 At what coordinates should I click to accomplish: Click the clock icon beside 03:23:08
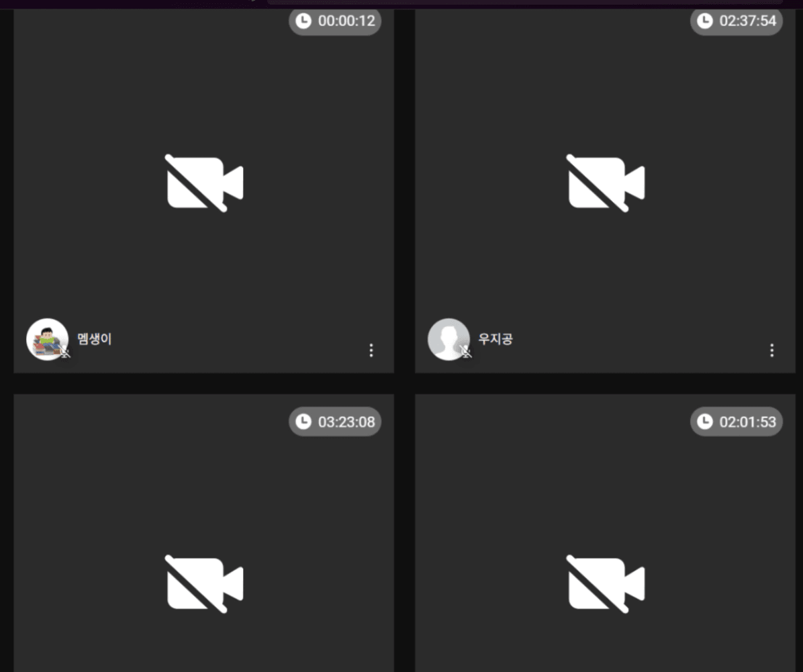click(x=303, y=422)
